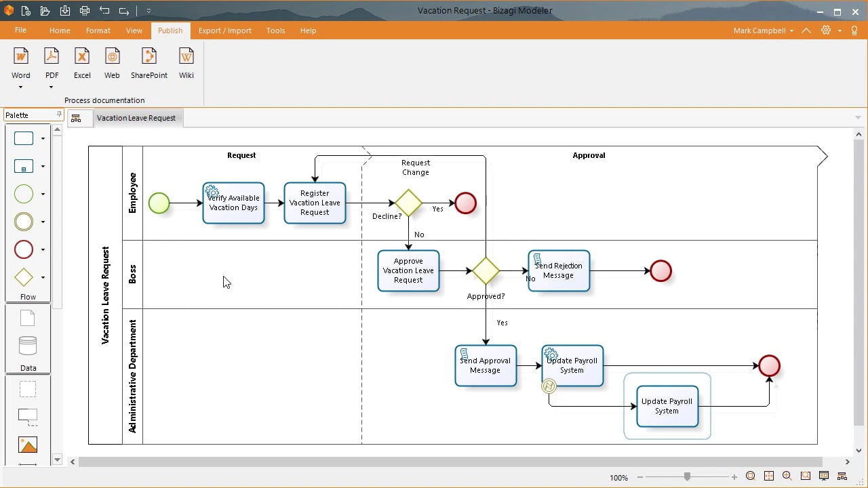Image resolution: width=868 pixels, height=488 pixels.
Task: Open the Task shape variants dropdown
Action: pos(43,139)
